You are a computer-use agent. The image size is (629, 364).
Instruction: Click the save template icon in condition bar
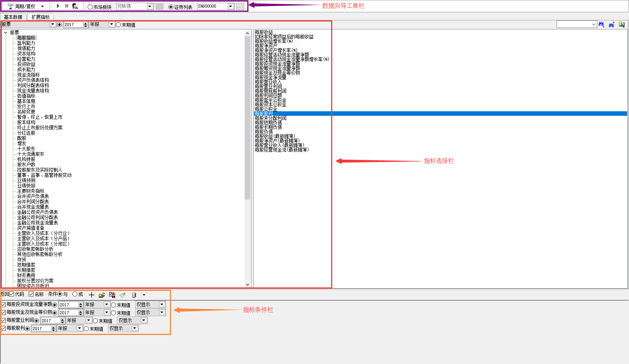[x=112, y=295]
